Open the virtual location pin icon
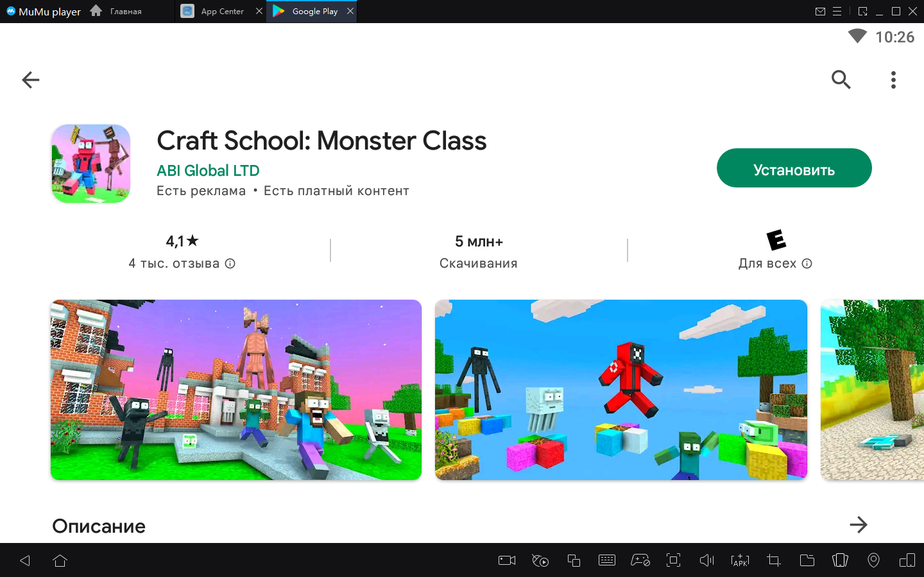 point(873,560)
